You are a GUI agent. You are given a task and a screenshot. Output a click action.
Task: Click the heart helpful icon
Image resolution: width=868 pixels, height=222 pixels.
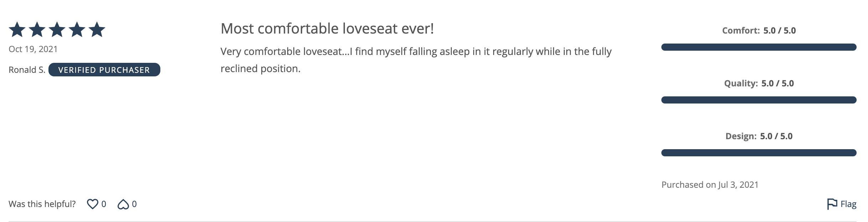tap(92, 204)
